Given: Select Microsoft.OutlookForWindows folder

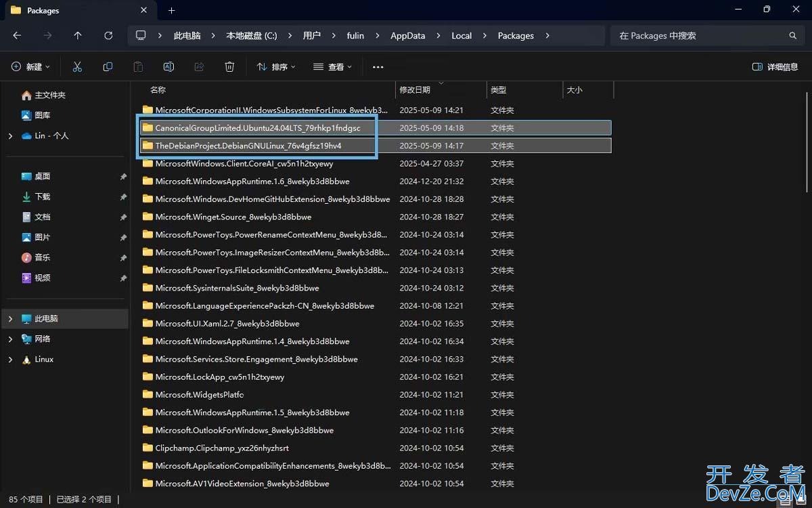Looking at the screenshot, I should point(376,430).
